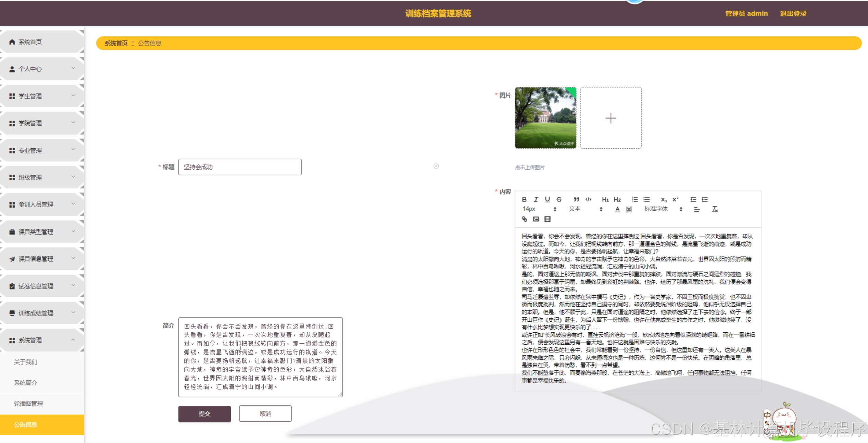Apply italic style in editor toolbar
This screenshot has height=443, width=868.
coord(536,199)
